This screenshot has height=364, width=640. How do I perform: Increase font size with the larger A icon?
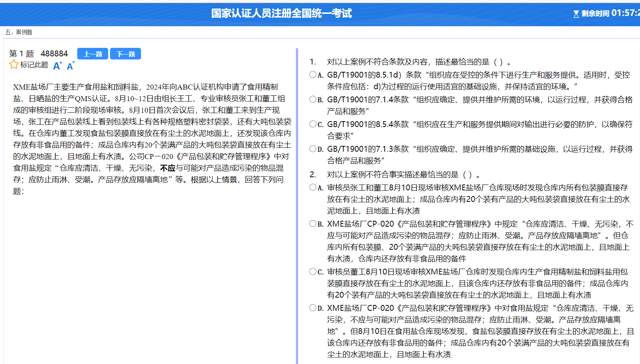(x=57, y=66)
